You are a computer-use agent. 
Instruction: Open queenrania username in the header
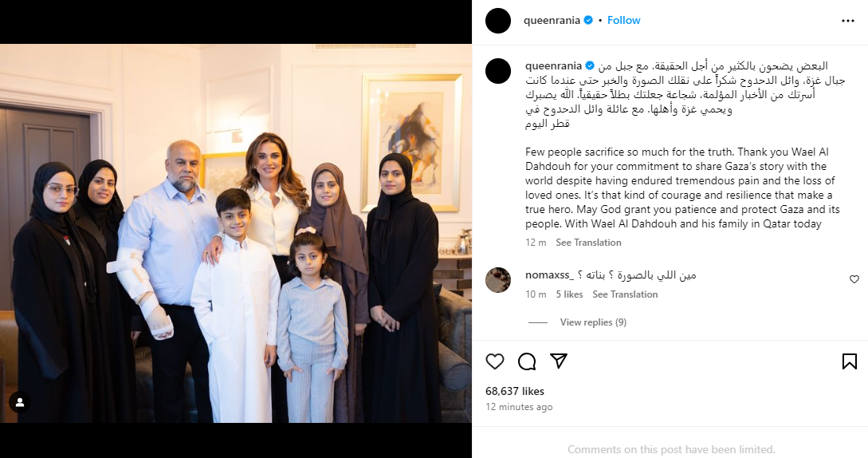(552, 20)
